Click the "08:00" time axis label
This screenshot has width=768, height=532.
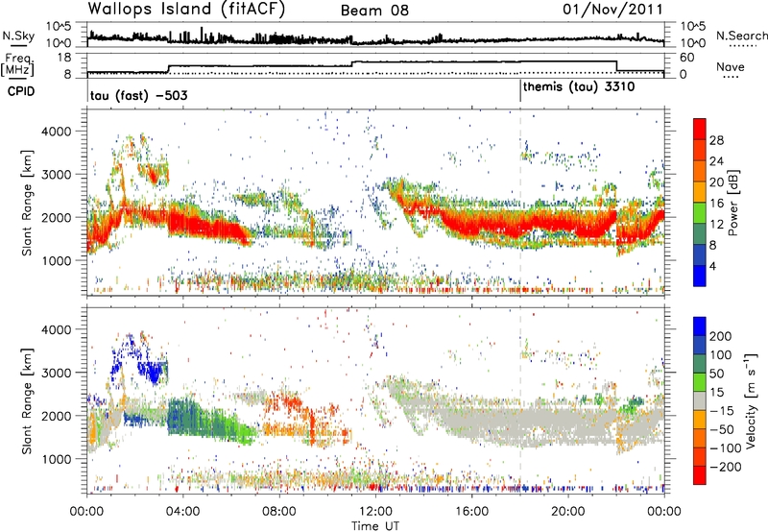(x=279, y=512)
